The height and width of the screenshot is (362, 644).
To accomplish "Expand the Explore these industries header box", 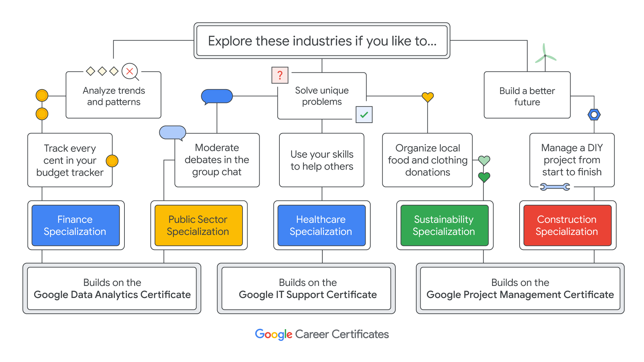I will (321, 41).
